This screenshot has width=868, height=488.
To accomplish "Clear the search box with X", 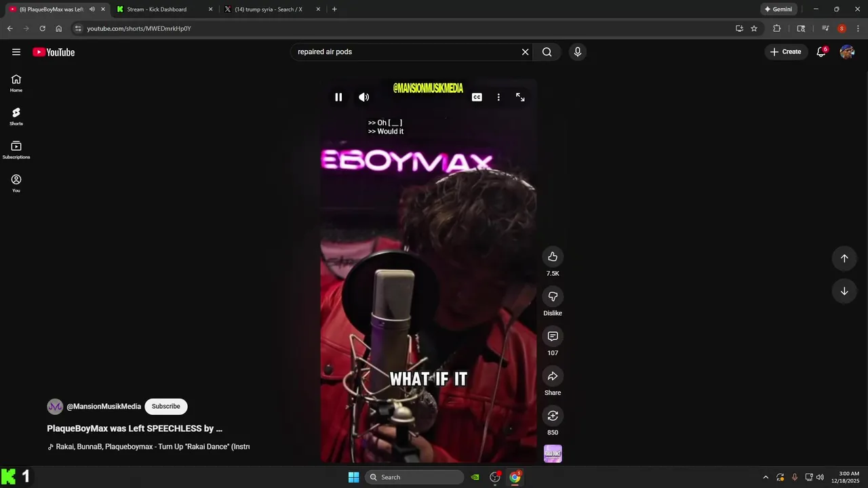I will click(x=525, y=52).
